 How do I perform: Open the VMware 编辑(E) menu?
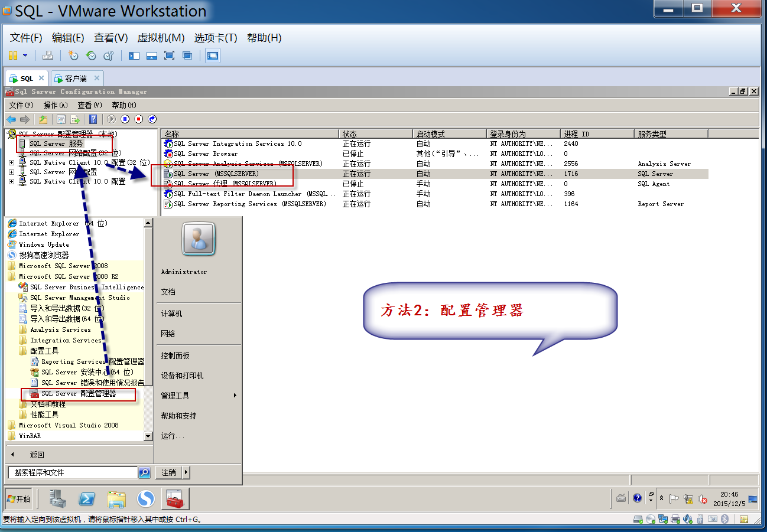(x=68, y=38)
